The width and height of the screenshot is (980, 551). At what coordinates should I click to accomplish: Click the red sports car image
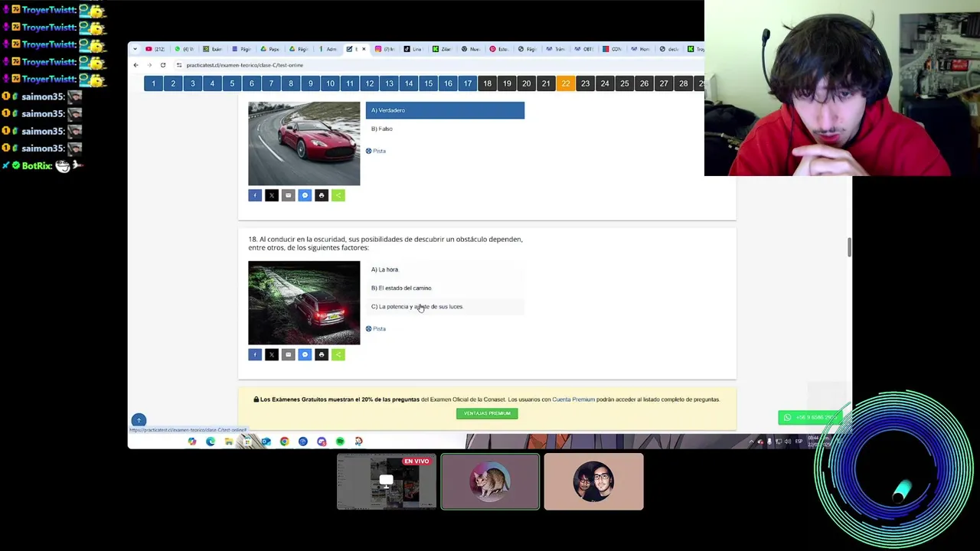pyautogui.click(x=304, y=144)
